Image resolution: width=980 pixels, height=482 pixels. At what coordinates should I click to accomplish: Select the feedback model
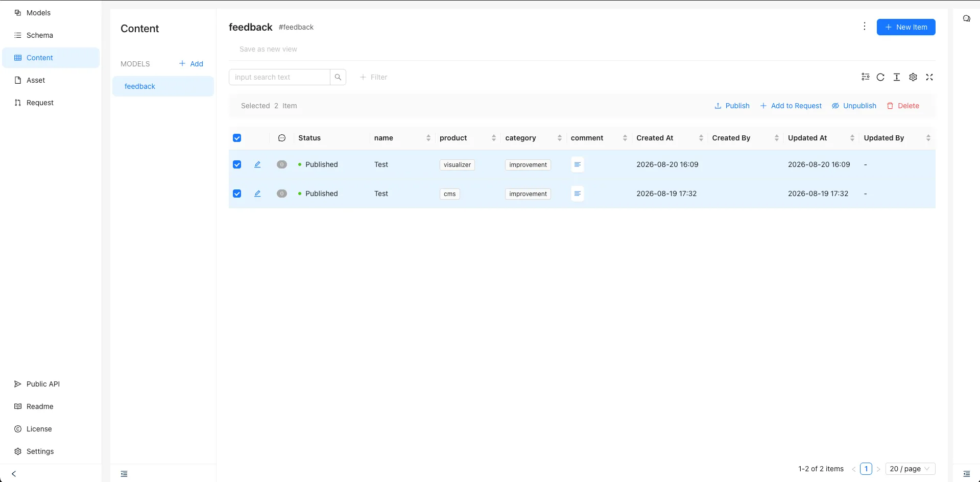(x=163, y=86)
